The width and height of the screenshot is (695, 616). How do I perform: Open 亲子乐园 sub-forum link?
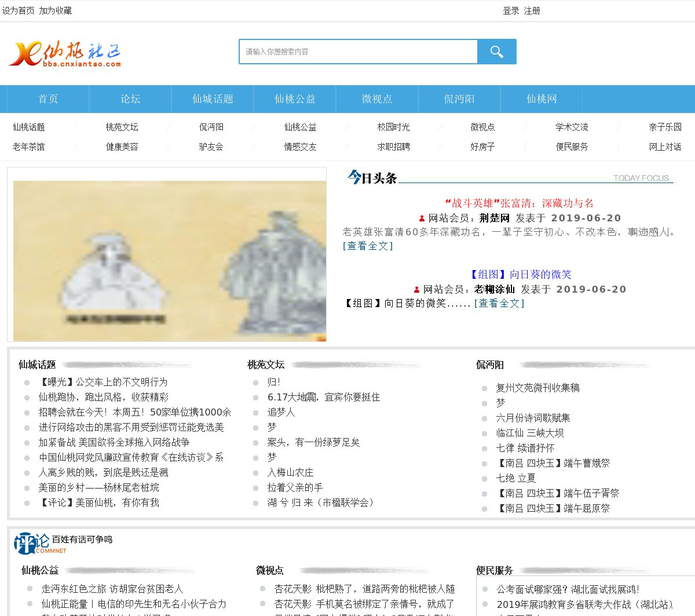pyautogui.click(x=665, y=127)
